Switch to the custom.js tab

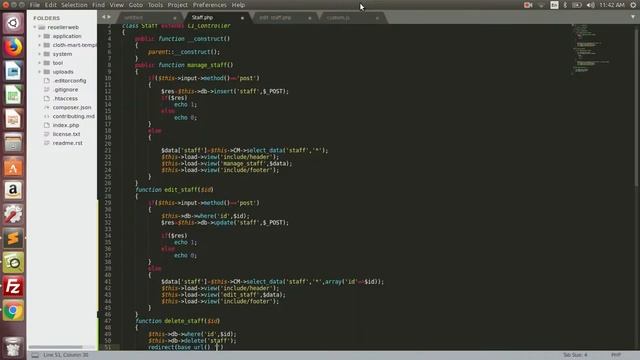[338, 18]
